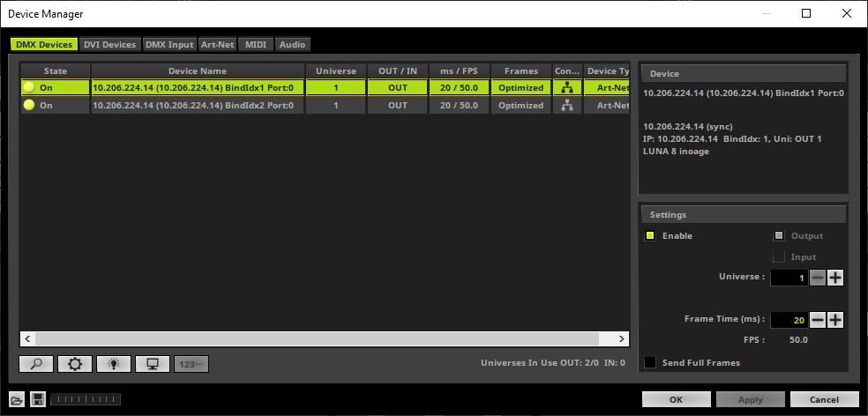Click the Frame Time input field
This screenshot has width=868, height=416.
tap(788, 320)
